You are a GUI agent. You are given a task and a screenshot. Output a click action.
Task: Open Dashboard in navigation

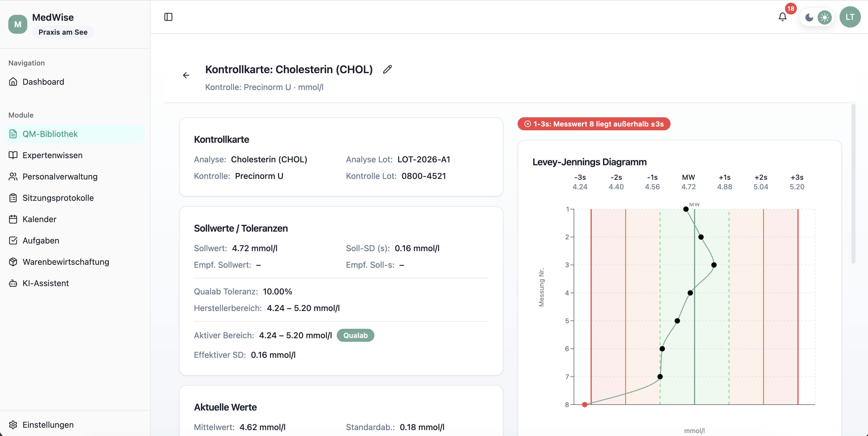[43, 82]
